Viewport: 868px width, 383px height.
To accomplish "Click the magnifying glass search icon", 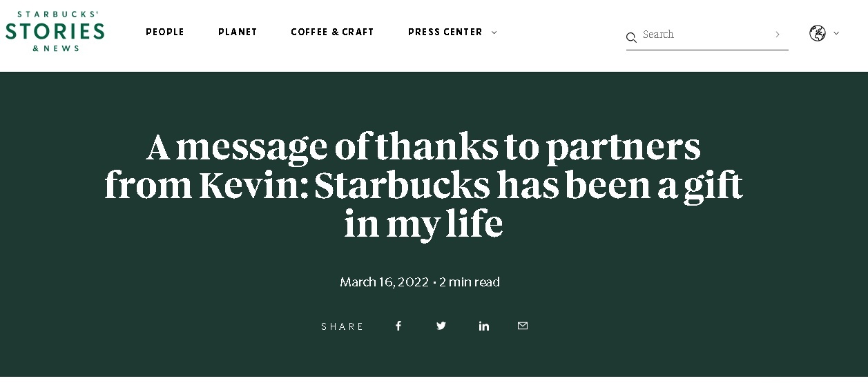I will coord(631,37).
